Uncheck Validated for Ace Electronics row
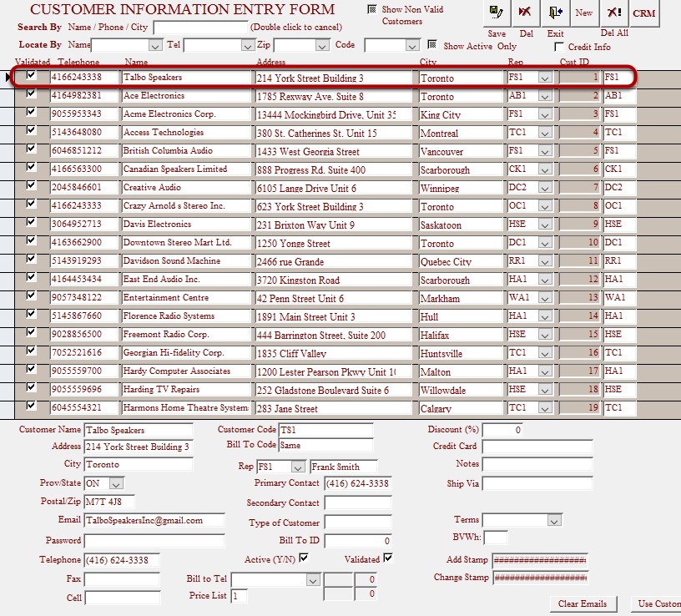Viewport: 681px width, 616px height. pyautogui.click(x=31, y=93)
